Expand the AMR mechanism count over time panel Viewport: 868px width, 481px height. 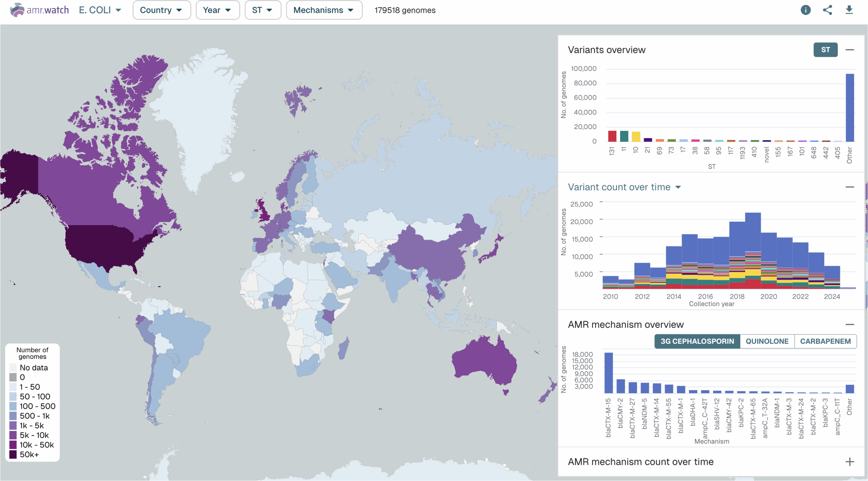click(850, 461)
